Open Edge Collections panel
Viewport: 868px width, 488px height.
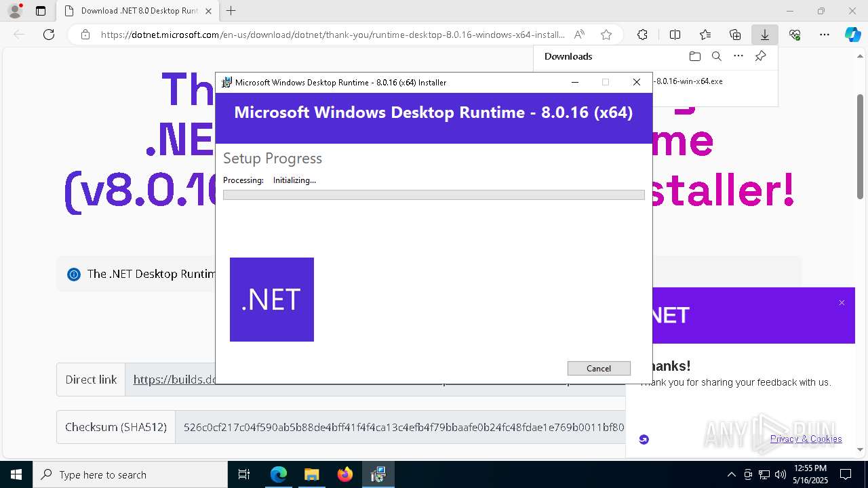click(735, 35)
